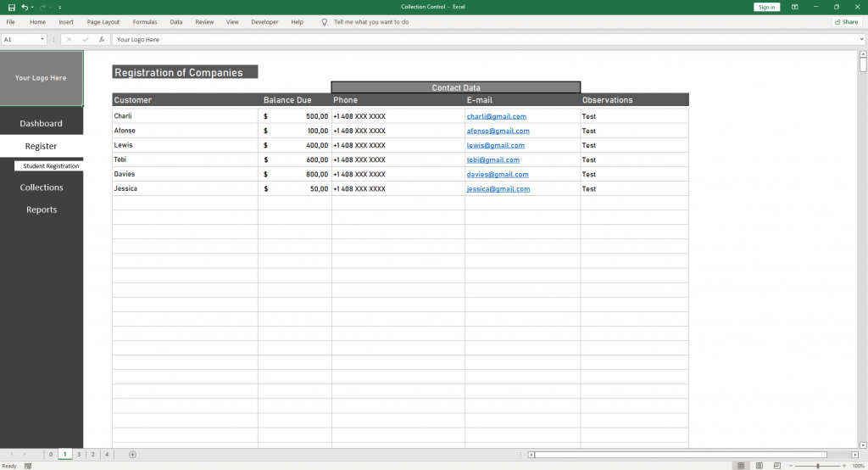Screen dimensions: 868x470
Task: Open the afonso@gmail.com email link
Action: [498, 131]
